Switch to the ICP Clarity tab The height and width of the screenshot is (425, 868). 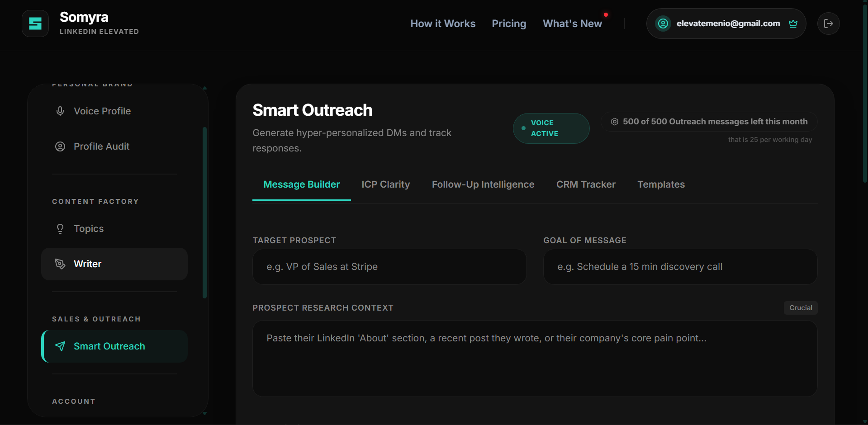click(385, 184)
